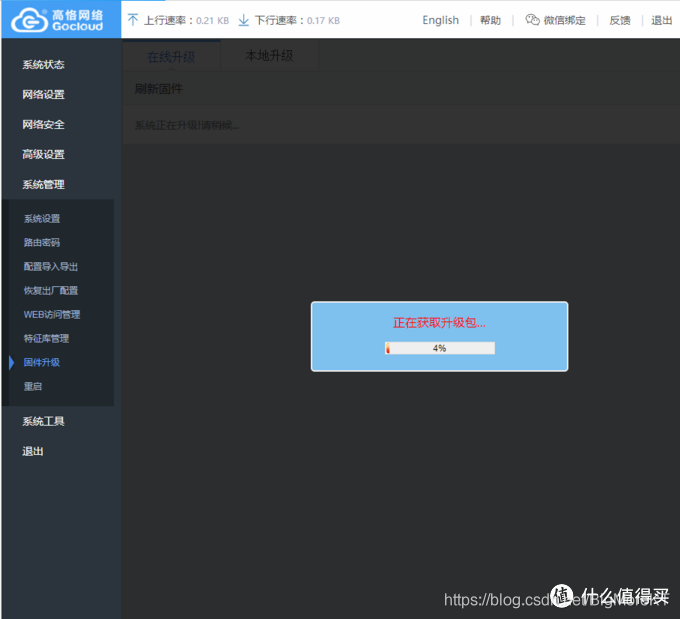Open the 系统状态 menu
The width and height of the screenshot is (680, 619).
[x=43, y=65]
